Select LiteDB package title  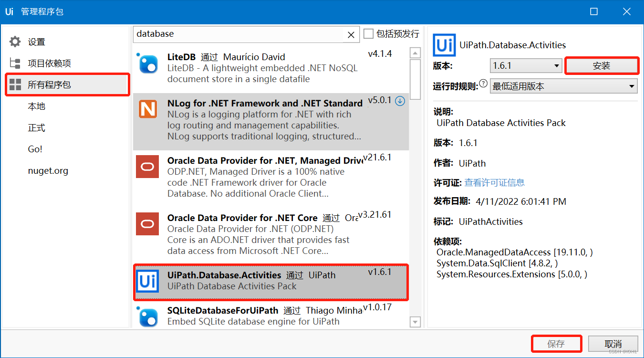pos(182,57)
